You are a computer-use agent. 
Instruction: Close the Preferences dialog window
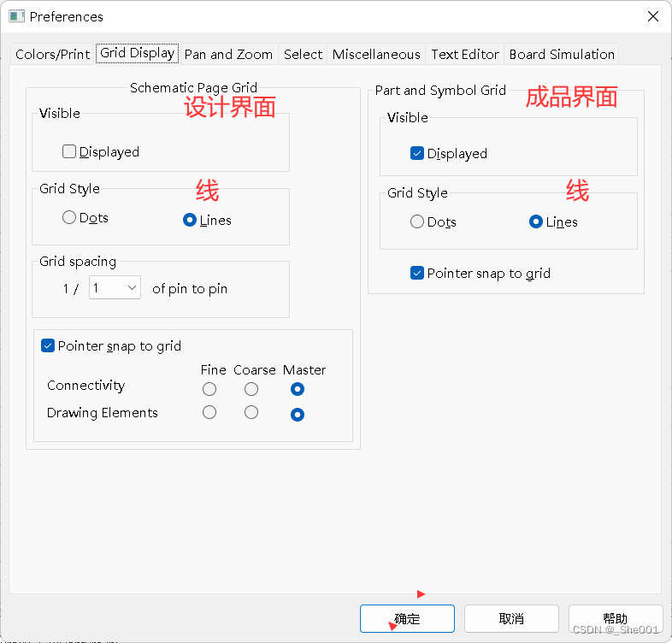[x=652, y=16]
